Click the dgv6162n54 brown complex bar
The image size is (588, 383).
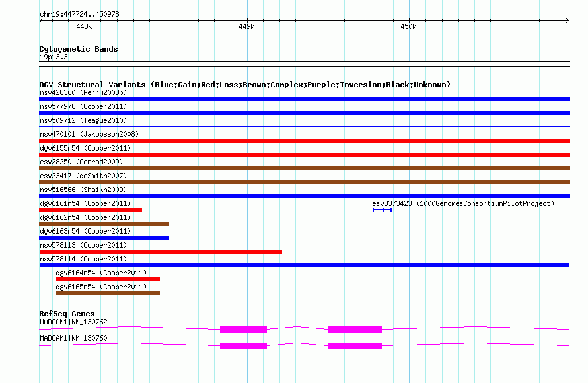[104, 224]
